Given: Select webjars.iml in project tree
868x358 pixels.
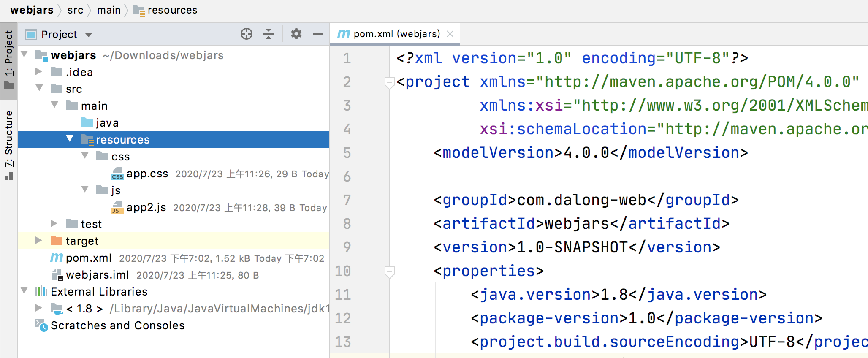Looking at the screenshot, I should (x=98, y=275).
